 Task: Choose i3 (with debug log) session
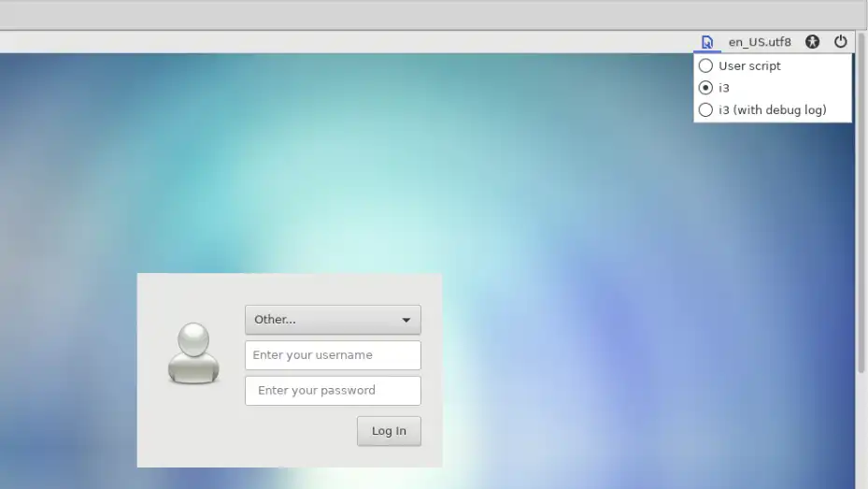pyautogui.click(x=773, y=109)
